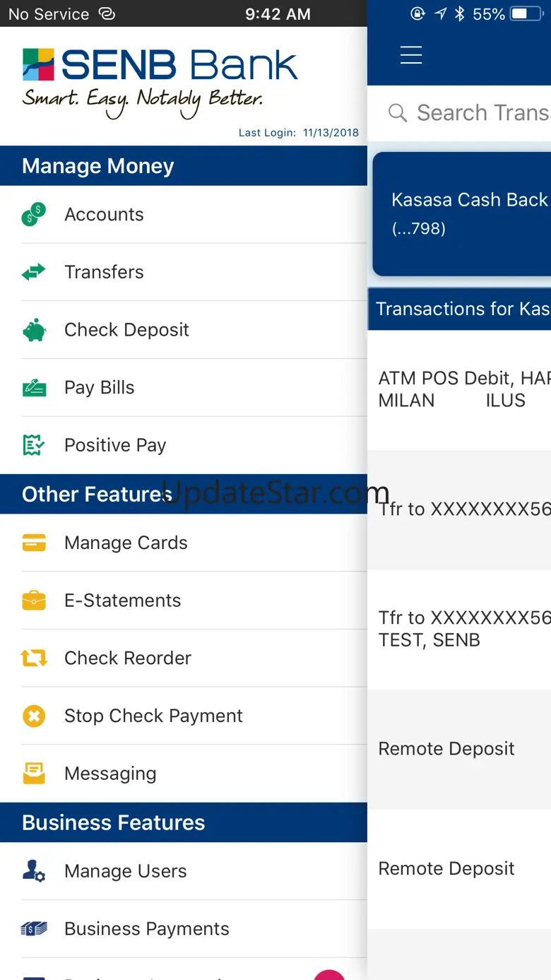Open the first Remote Deposit transaction
This screenshot has height=980, width=551.
point(459,750)
